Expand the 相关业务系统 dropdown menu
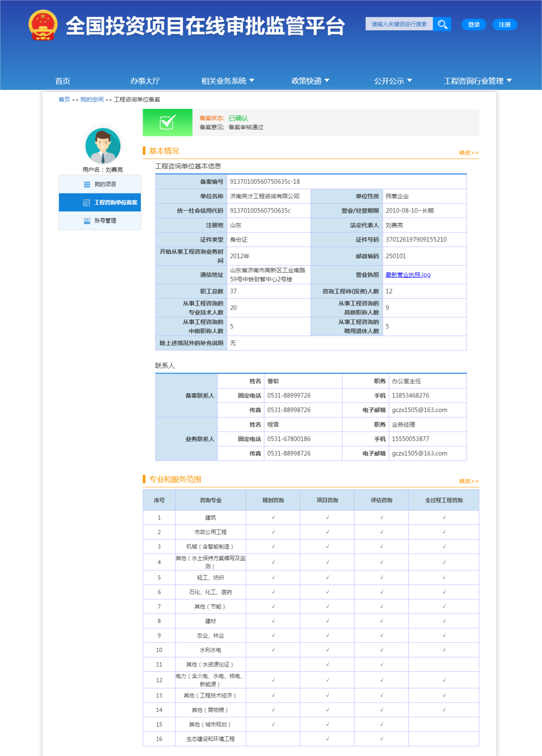Screen dimensions: 542x756 [228, 81]
